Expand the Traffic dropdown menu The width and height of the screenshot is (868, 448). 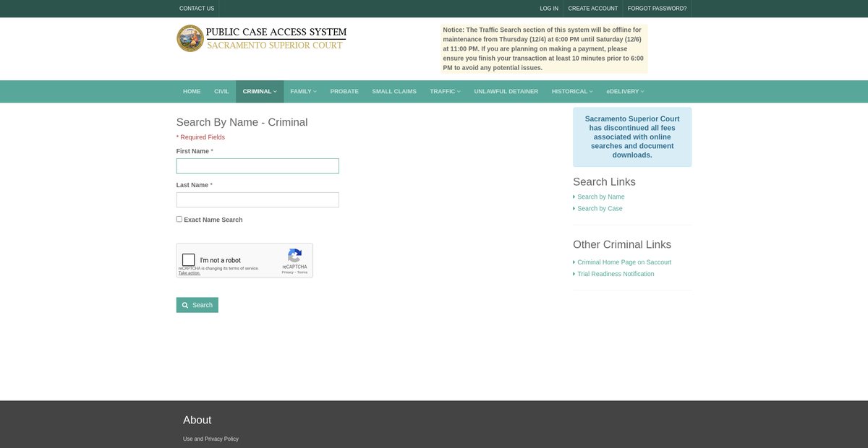point(445,92)
